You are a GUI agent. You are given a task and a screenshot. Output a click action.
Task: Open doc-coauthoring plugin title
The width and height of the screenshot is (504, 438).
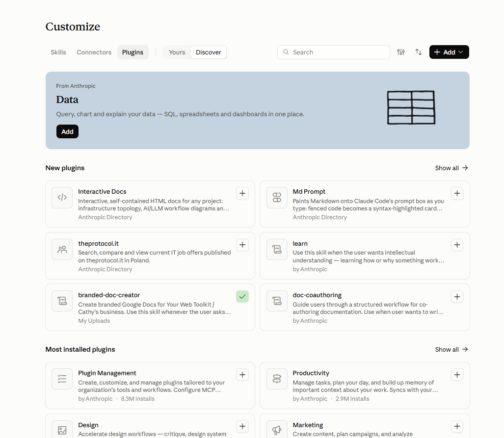point(317,295)
